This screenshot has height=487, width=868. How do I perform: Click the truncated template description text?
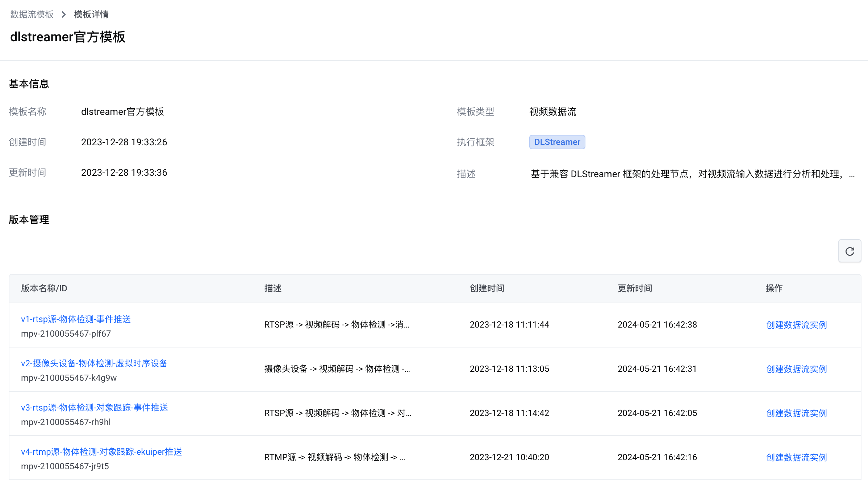click(693, 174)
